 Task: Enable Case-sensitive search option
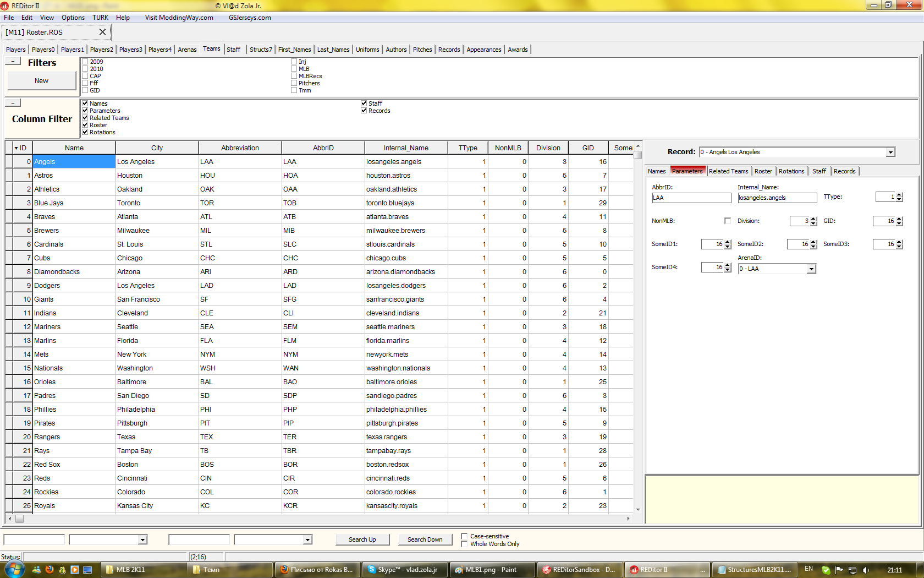464,536
